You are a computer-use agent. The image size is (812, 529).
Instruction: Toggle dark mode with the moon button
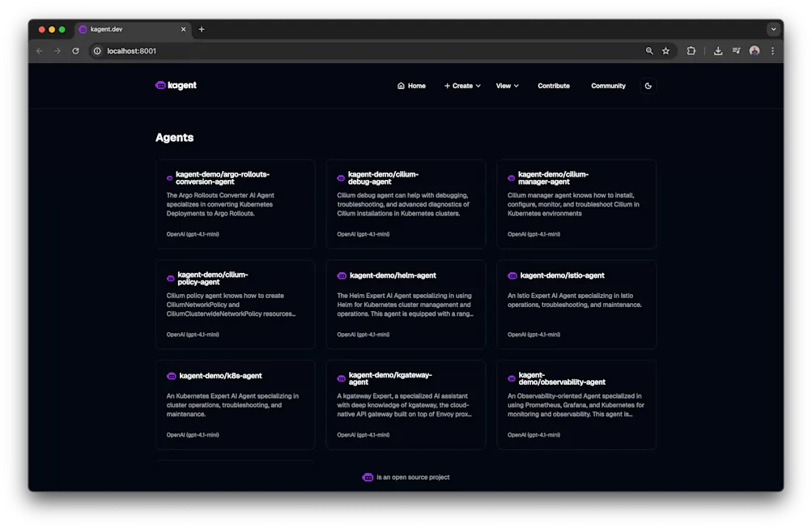pos(648,85)
